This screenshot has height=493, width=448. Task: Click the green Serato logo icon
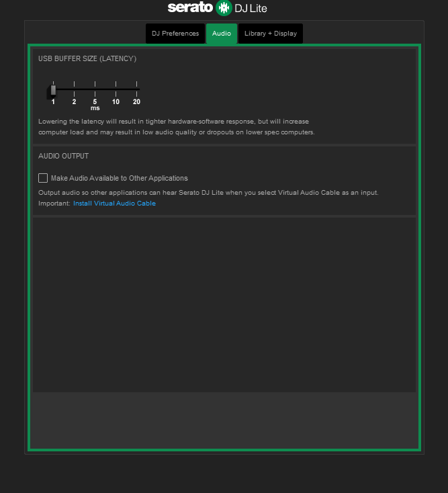224,8
